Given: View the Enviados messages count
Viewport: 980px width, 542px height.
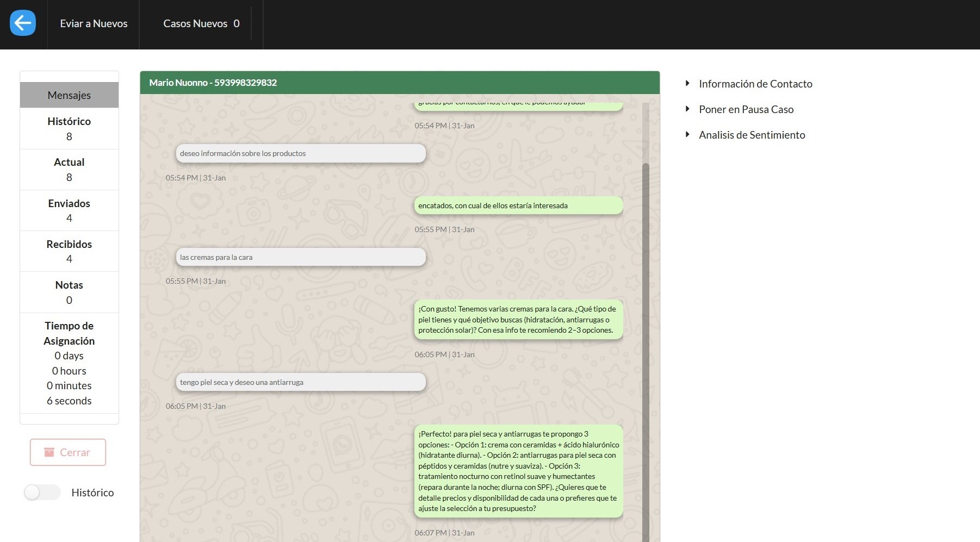Looking at the screenshot, I should (69, 210).
